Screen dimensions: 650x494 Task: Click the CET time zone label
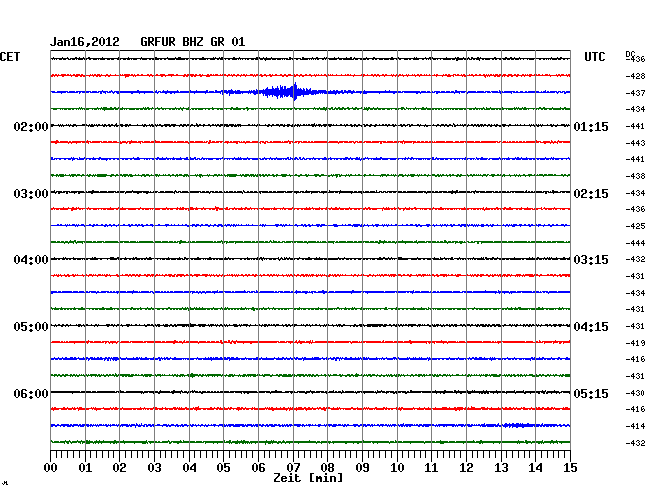coord(10,57)
